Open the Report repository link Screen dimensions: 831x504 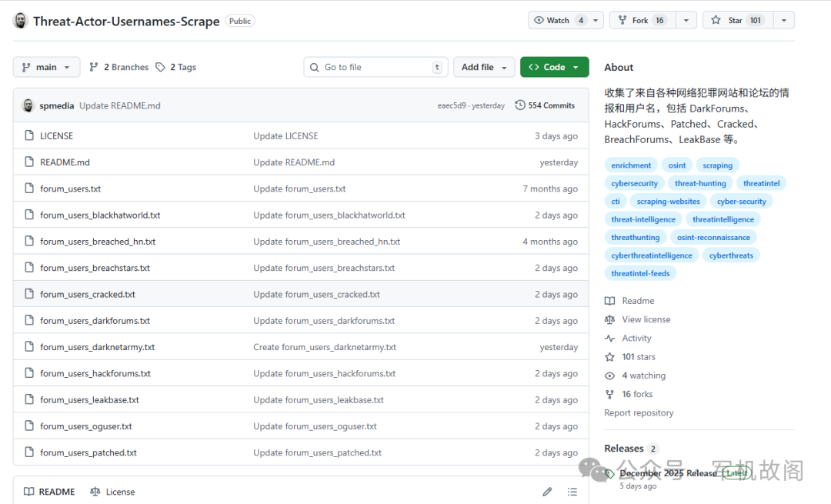pyautogui.click(x=639, y=413)
